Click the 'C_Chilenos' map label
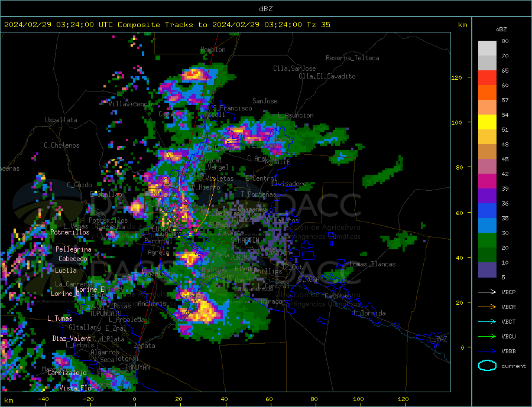This screenshot has height=407, width=532. pos(61,145)
